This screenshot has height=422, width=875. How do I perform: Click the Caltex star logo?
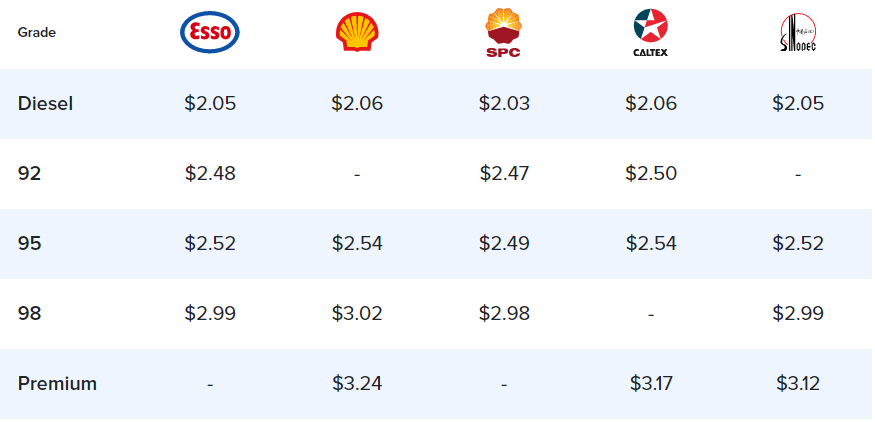(651, 33)
